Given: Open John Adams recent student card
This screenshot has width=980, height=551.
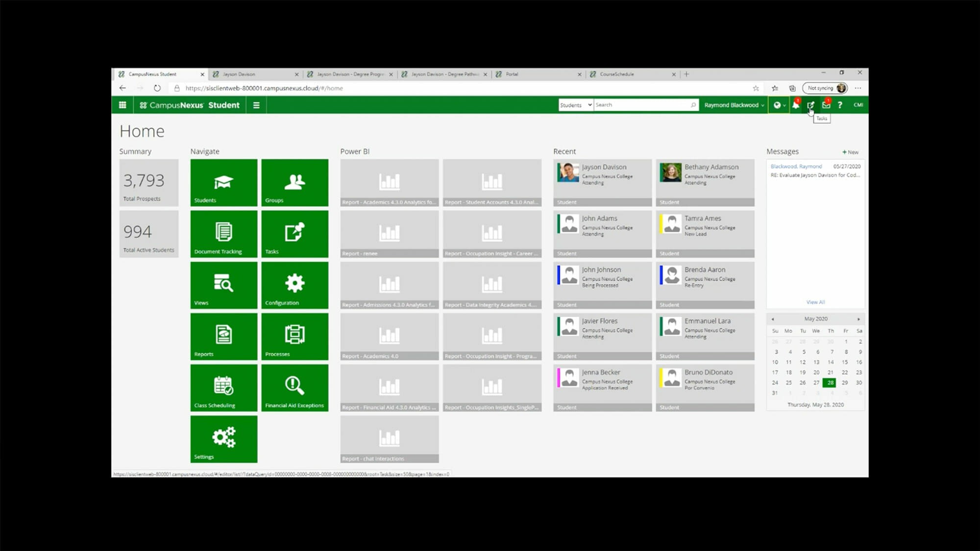Looking at the screenshot, I should [602, 234].
